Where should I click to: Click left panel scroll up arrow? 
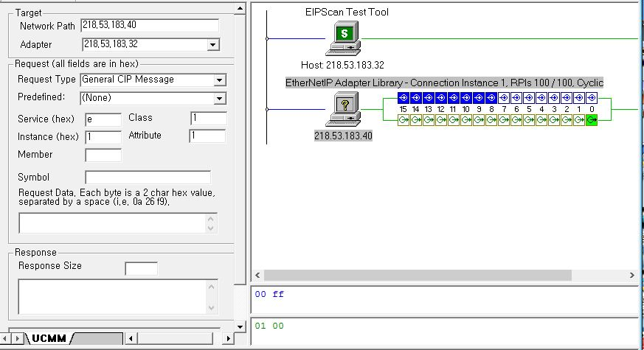240,8
